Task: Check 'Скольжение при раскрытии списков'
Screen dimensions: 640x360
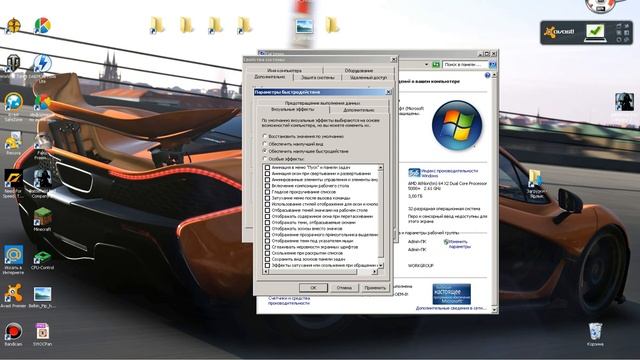Action: click(x=267, y=253)
